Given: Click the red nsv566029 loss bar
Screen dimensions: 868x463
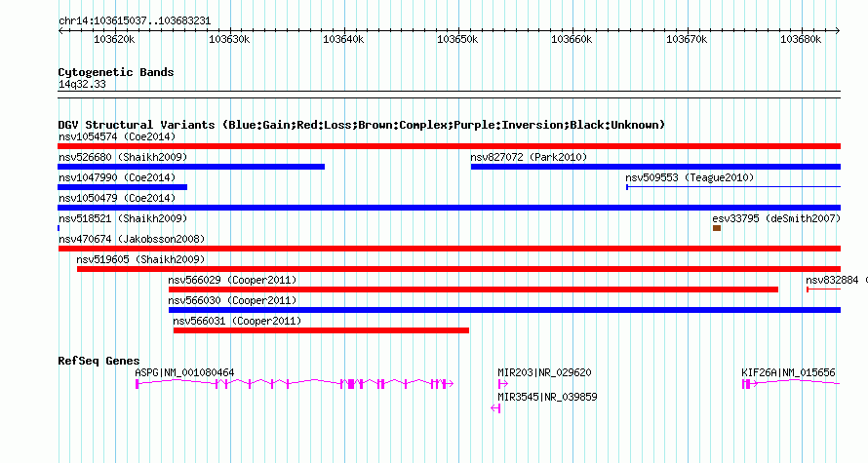Looking at the screenshot, I should pos(473,289).
